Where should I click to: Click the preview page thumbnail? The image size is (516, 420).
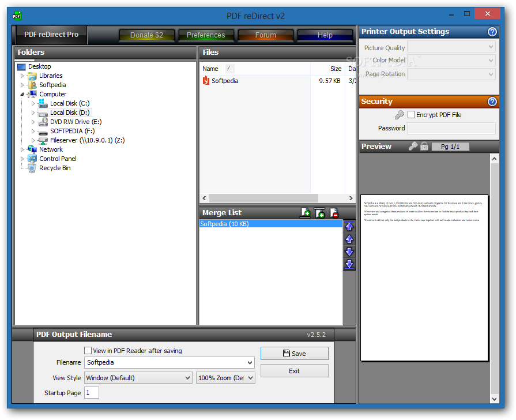424,277
